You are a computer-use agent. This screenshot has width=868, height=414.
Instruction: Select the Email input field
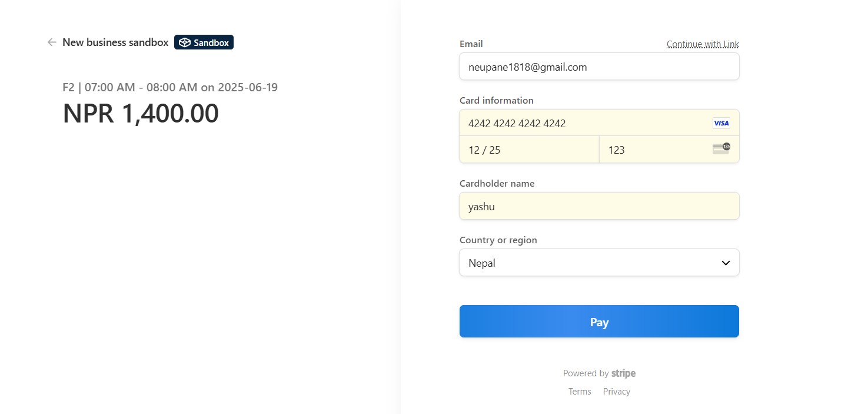599,67
